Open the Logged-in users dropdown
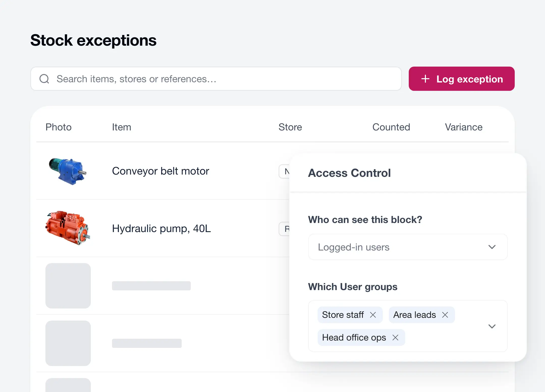Image resolution: width=545 pixels, height=392 pixels. (x=408, y=247)
